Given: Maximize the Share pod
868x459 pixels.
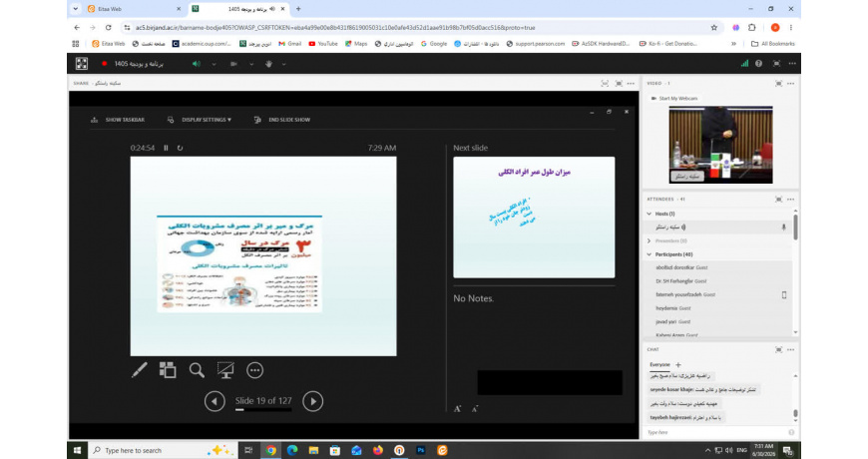Looking at the screenshot, I should click(619, 84).
